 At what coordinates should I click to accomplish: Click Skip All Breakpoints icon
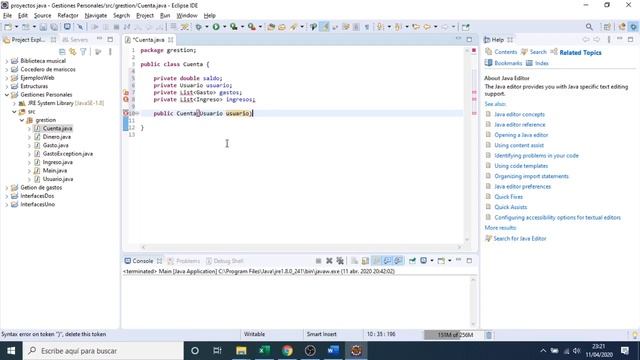tap(80, 27)
